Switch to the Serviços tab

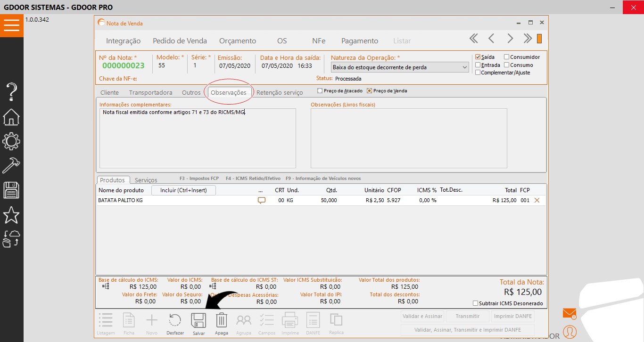tap(146, 180)
